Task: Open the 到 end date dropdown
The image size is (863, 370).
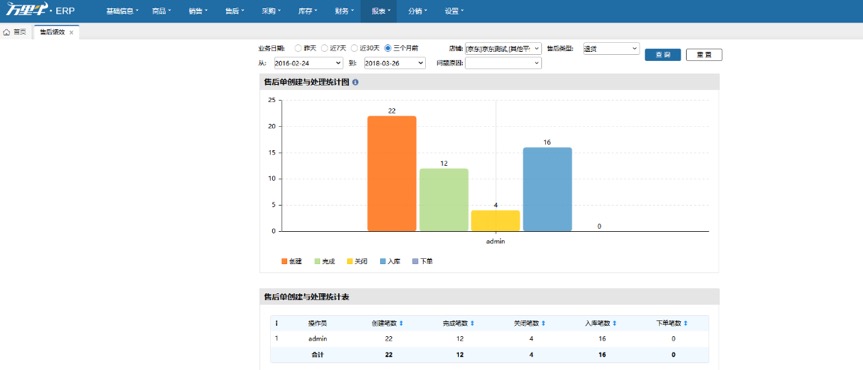Action: click(x=395, y=63)
